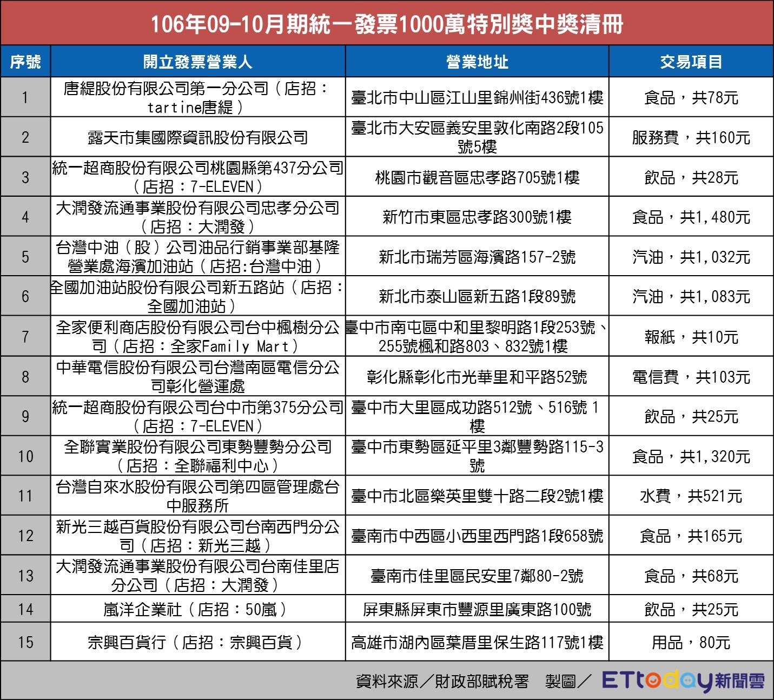Click address '新竹市東區忠孝路300號1樓'

pos(477,217)
